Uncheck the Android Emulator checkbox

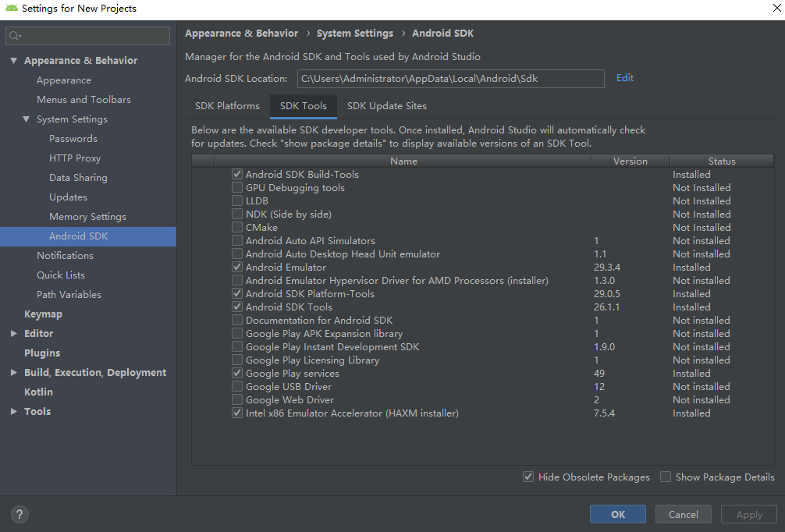(237, 268)
